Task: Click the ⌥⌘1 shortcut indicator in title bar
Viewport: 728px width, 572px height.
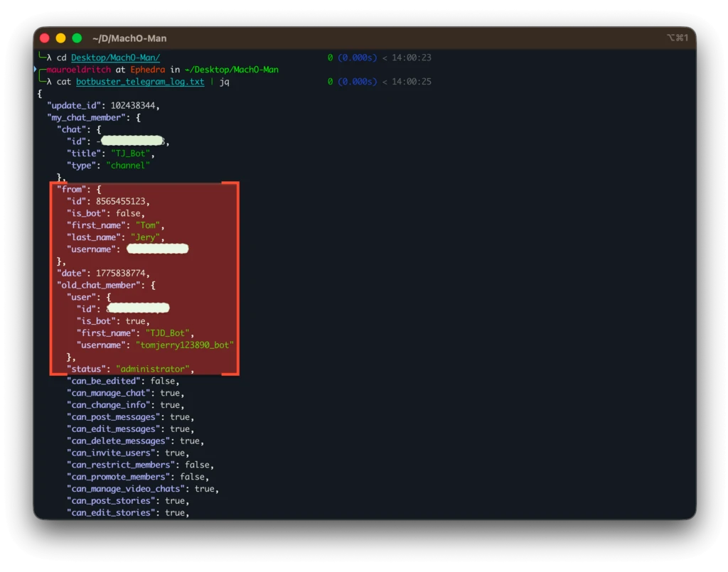Action: pyautogui.click(x=677, y=38)
